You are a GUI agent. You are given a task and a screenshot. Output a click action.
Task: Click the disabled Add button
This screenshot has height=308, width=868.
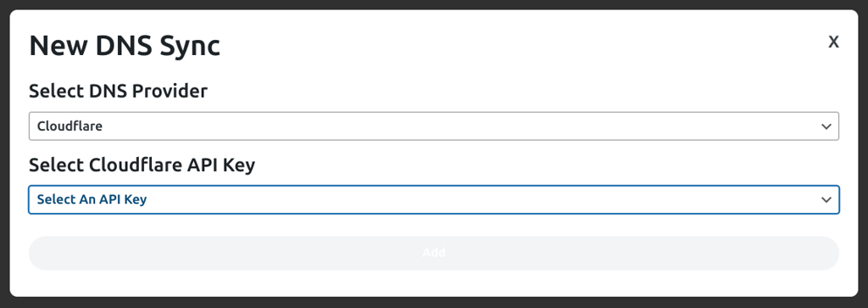coord(434,253)
